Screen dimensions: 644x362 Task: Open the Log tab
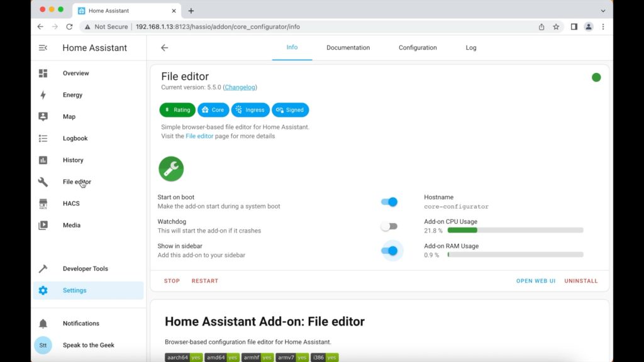pyautogui.click(x=471, y=48)
